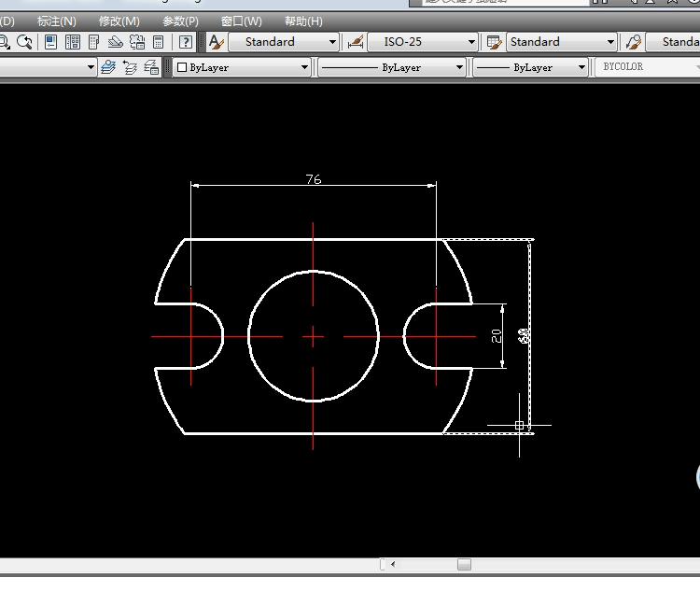Viewport: 700px width, 606px height.
Task: Click the Help question mark icon
Action: [186, 42]
